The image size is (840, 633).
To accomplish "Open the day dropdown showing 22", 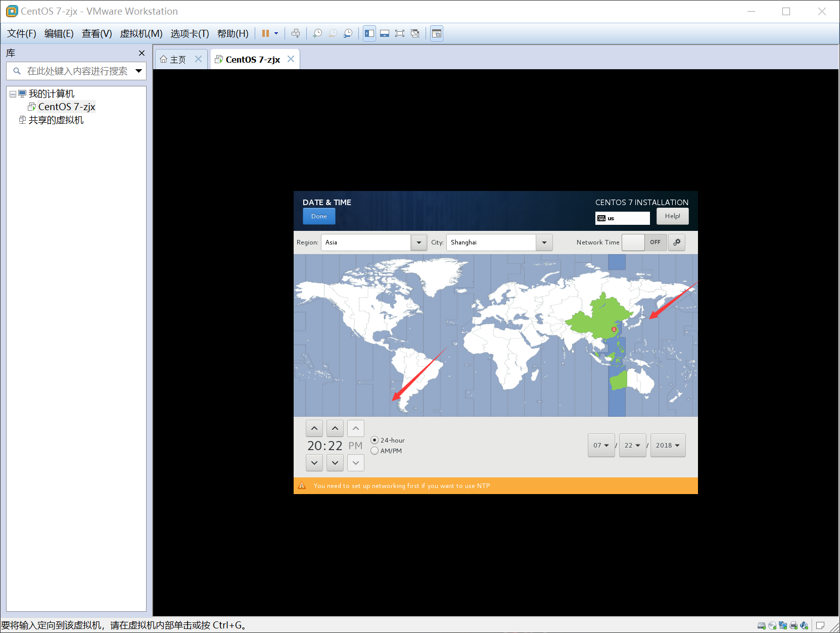I will (632, 446).
